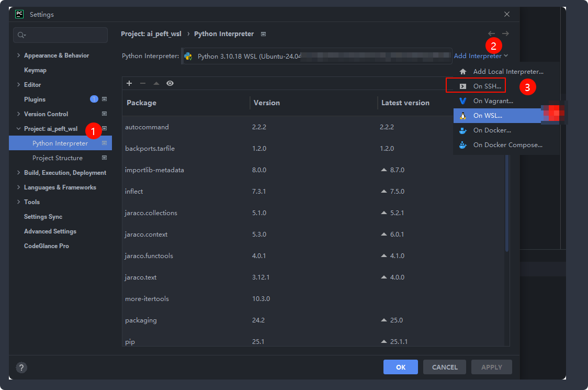Click project-level icon beside Python Interpreter breadcrumb
This screenshot has width=588, height=390.
click(263, 34)
